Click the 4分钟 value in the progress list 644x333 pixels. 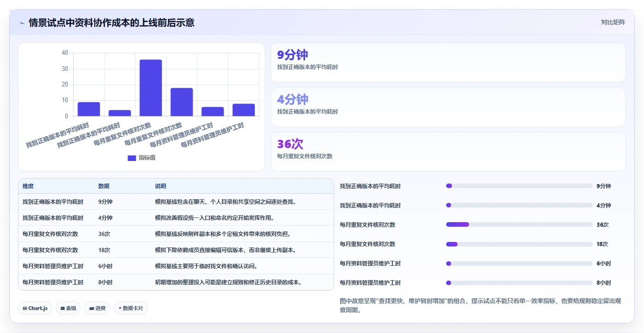point(603,206)
